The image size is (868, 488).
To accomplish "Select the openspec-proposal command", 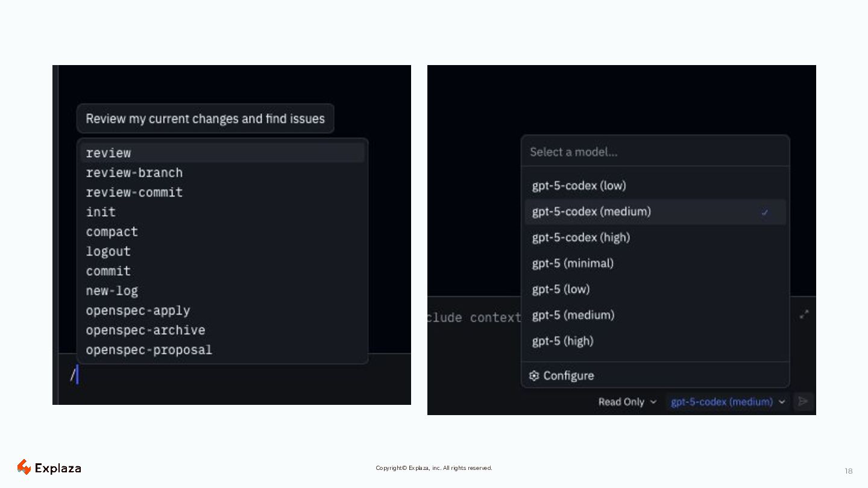I will click(222, 350).
